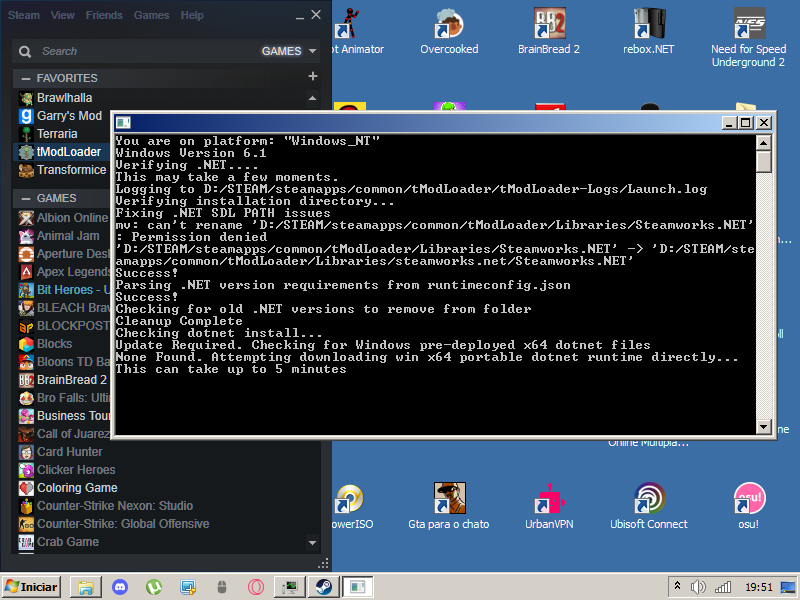Click Need for Speed Underground 2 shortcut

coord(748,37)
